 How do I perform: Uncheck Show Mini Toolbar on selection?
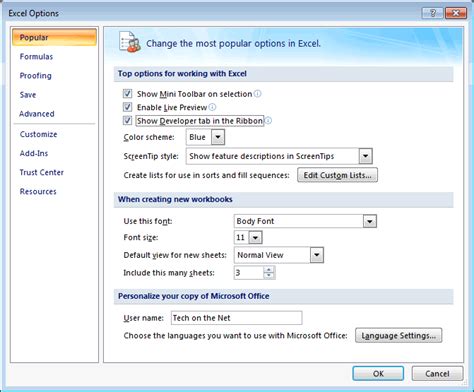(x=127, y=93)
